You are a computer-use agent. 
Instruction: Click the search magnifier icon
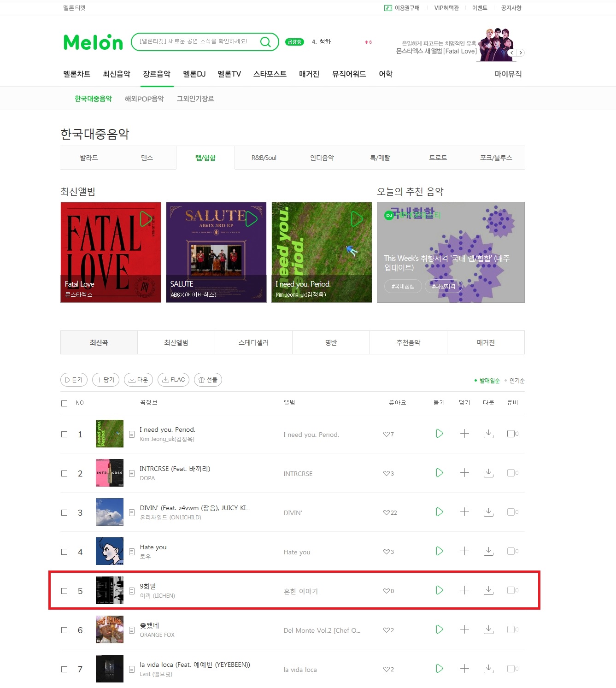point(265,42)
